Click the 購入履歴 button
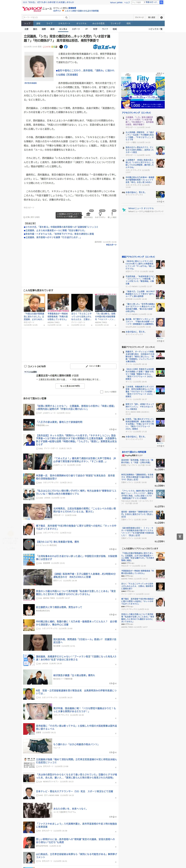 (152, 18)
